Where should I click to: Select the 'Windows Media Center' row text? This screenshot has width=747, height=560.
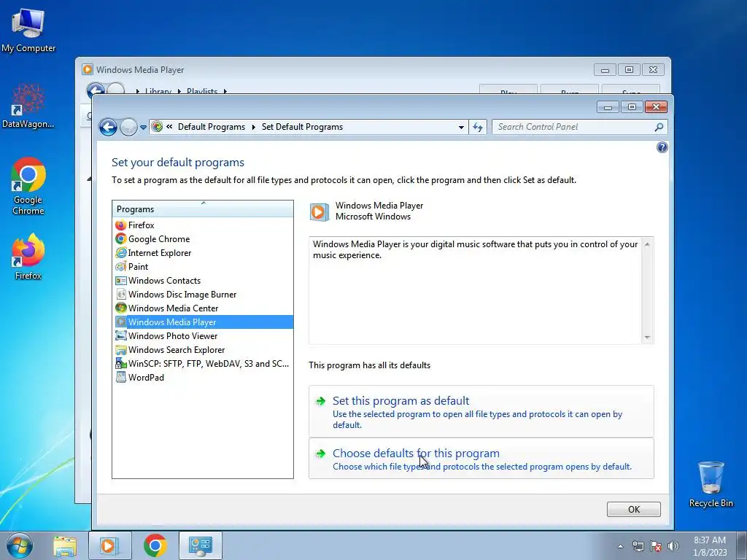point(173,308)
